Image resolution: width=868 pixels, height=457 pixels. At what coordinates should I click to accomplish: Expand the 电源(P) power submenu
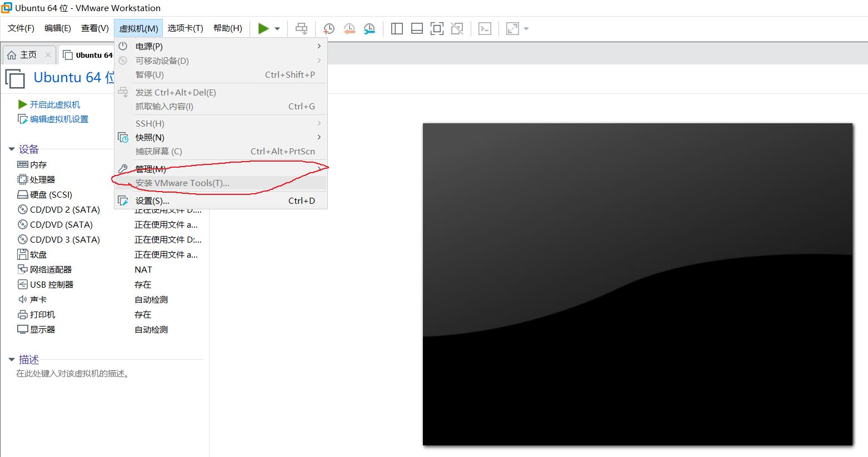(x=221, y=46)
